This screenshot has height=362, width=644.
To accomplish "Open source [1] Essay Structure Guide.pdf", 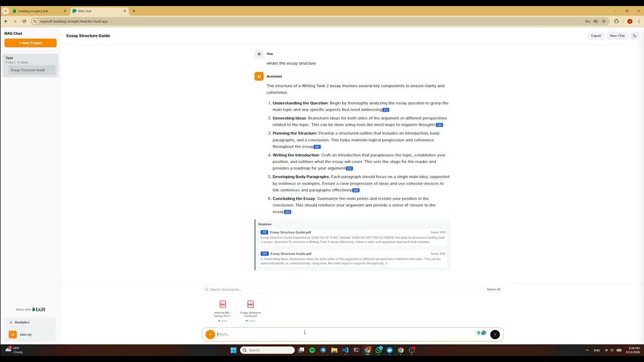I will pos(353,237).
